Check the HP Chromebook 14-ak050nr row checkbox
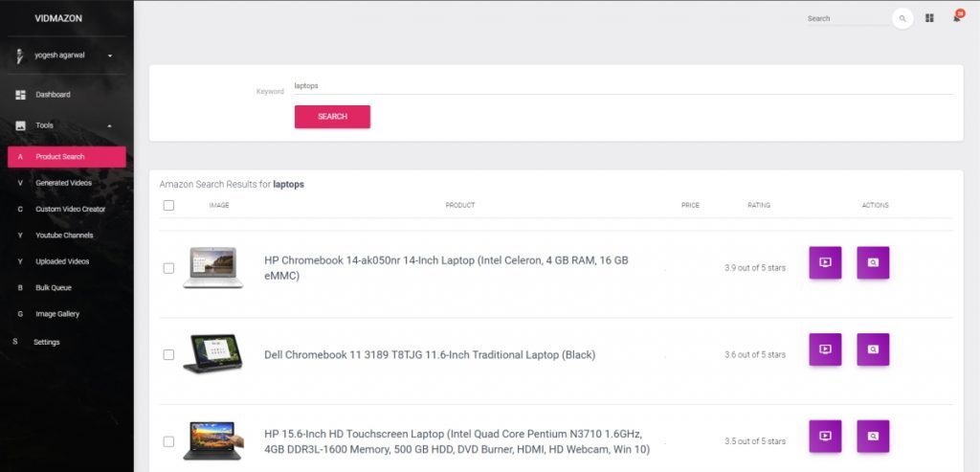 coord(168,268)
